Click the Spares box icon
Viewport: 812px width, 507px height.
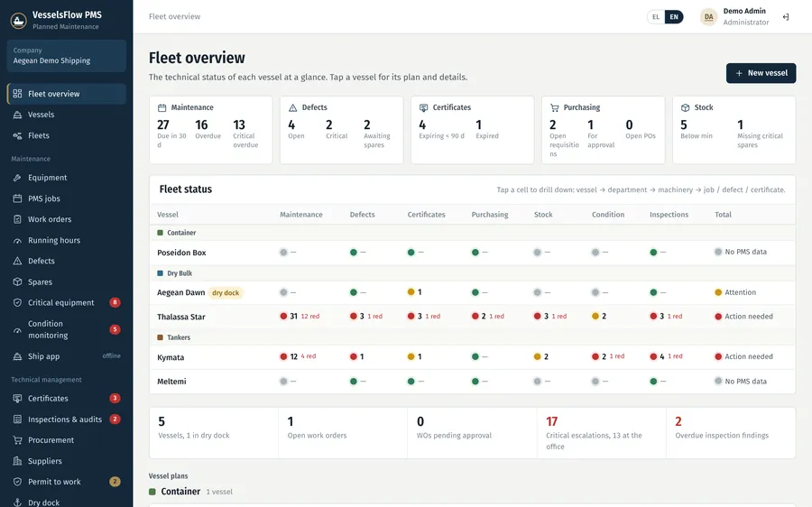tap(18, 281)
